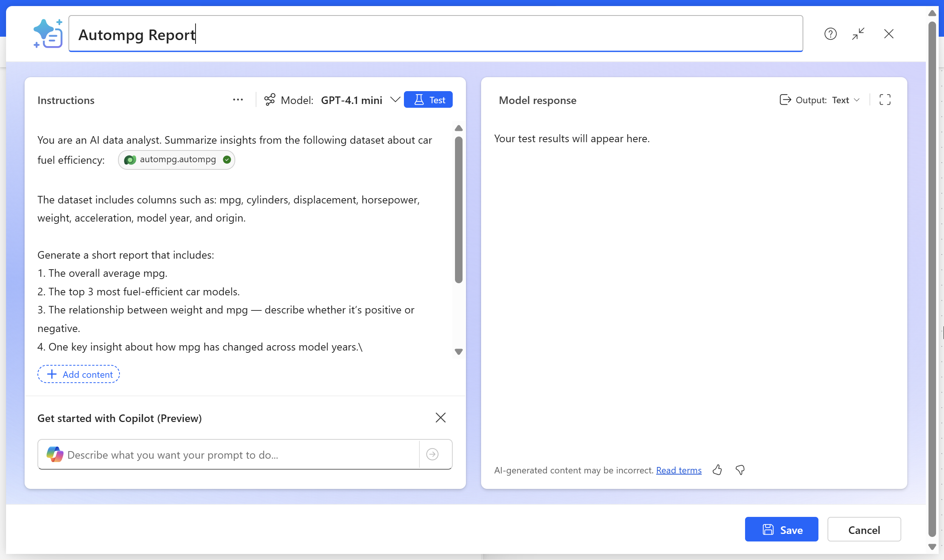Click Add content button

(x=79, y=374)
